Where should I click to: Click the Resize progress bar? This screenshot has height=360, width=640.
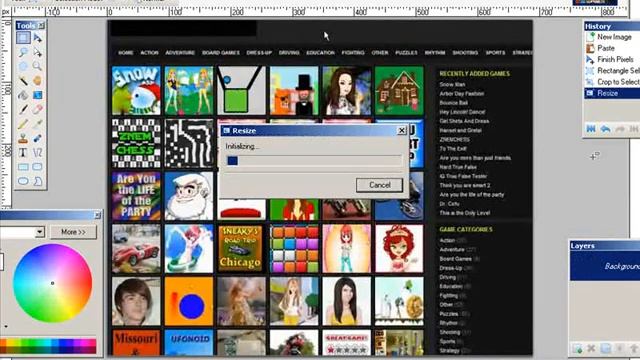pos(314,160)
